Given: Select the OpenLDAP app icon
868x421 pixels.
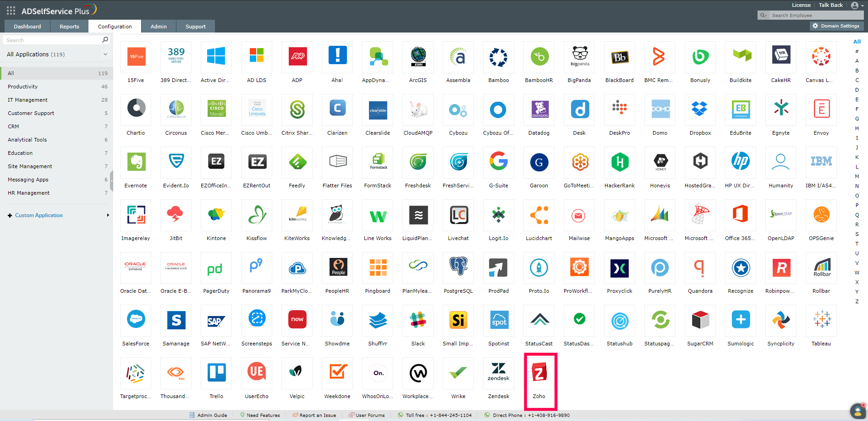Looking at the screenshot, I should pyautogui.click(x=781, y=215).
